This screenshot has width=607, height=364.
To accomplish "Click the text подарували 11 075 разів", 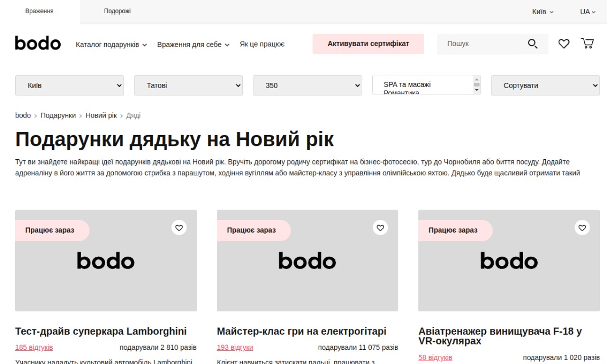I will point(358,347).
